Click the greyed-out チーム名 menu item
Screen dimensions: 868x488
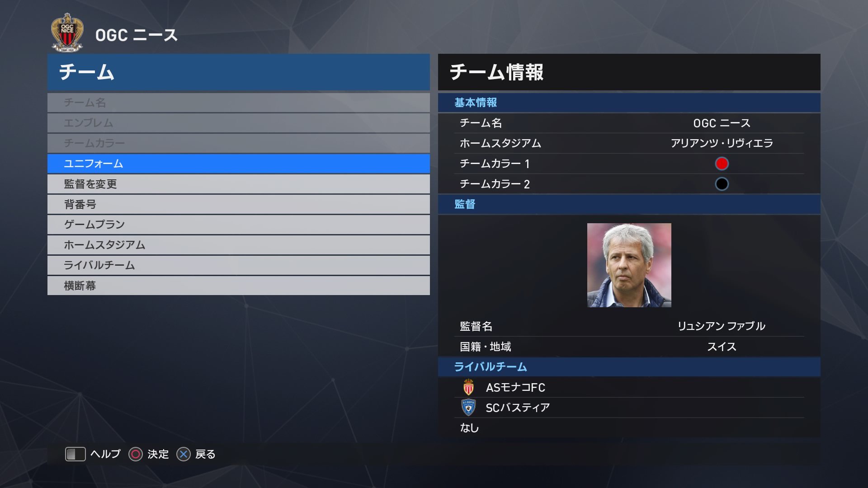239,103
